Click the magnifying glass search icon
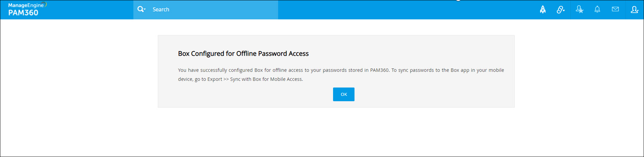This screenshot has width=644, height=157. (140, 9)
